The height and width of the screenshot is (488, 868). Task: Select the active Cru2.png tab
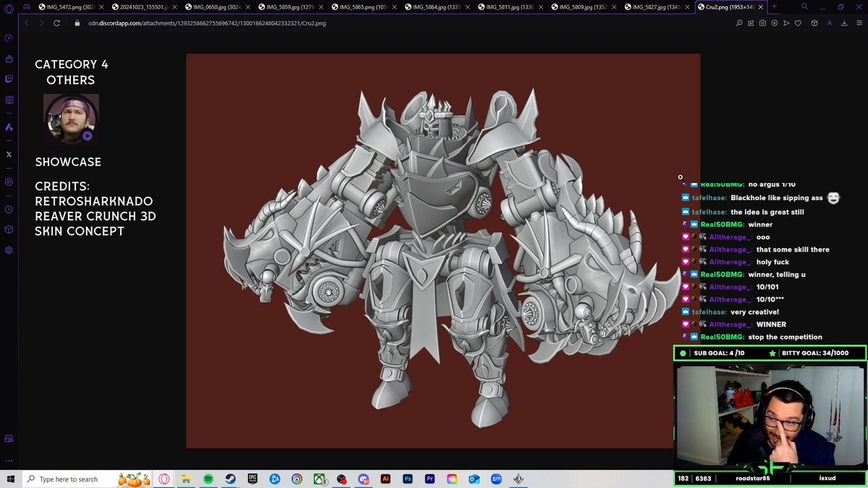click(731, 7)
